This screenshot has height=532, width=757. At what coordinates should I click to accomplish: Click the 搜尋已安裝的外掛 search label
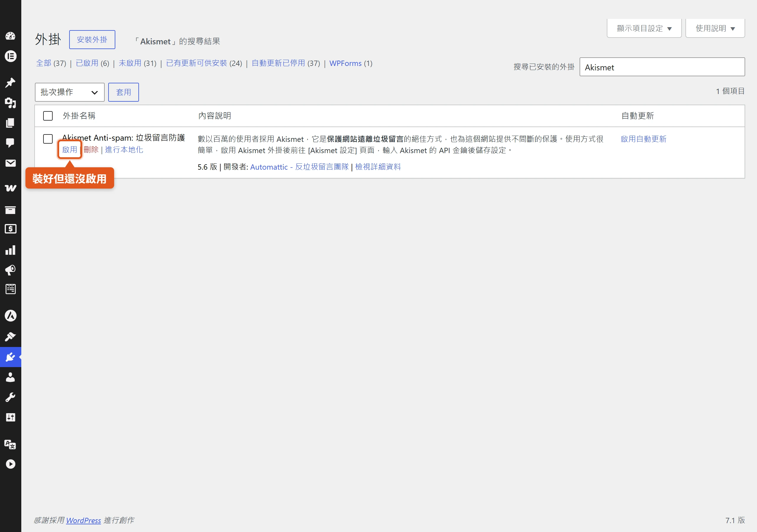[544, 67]
